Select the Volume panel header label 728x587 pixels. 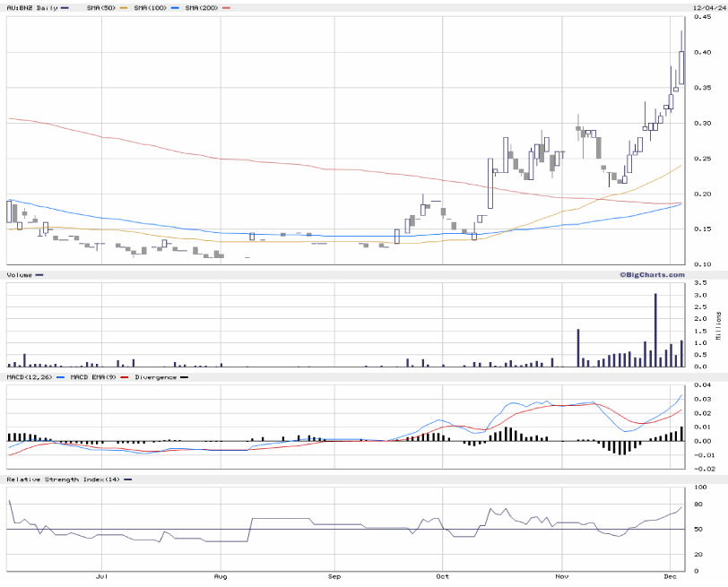click(20, 273)
